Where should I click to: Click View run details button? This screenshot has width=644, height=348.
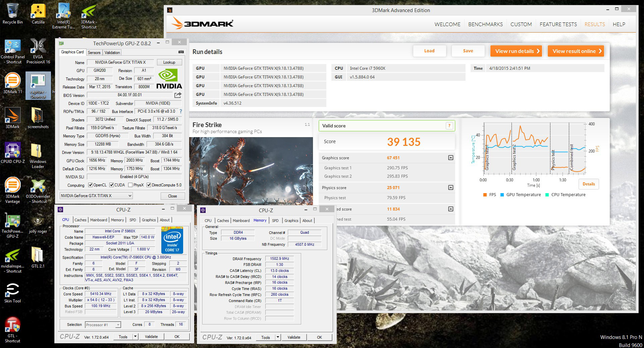pos(516,51)
